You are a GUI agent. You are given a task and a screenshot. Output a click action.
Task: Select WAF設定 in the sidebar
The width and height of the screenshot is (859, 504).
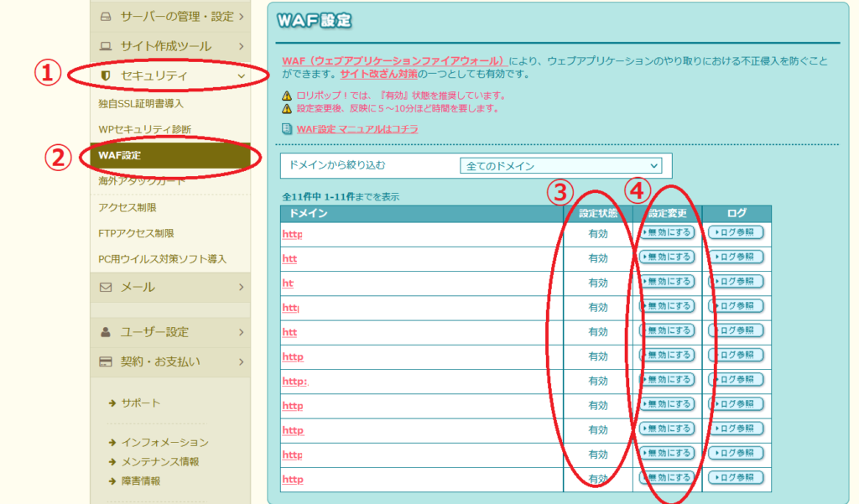[120, 155]
